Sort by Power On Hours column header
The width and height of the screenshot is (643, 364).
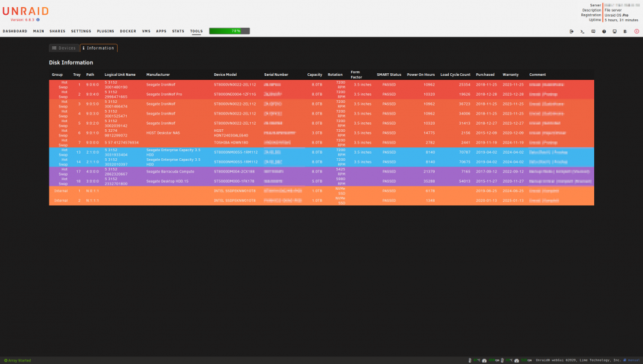pyautogui.click(x=421, y=75)
